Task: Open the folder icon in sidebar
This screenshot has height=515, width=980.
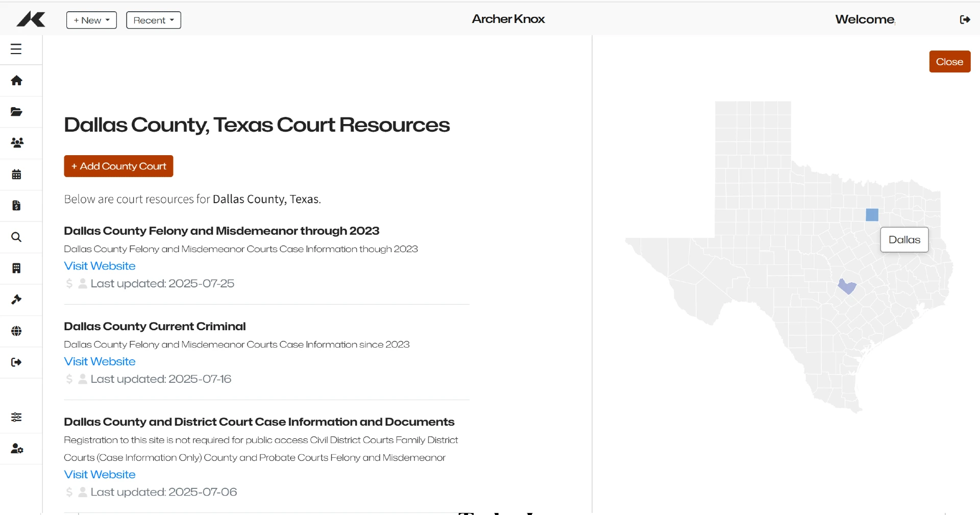Action: [x=16, y=112]
